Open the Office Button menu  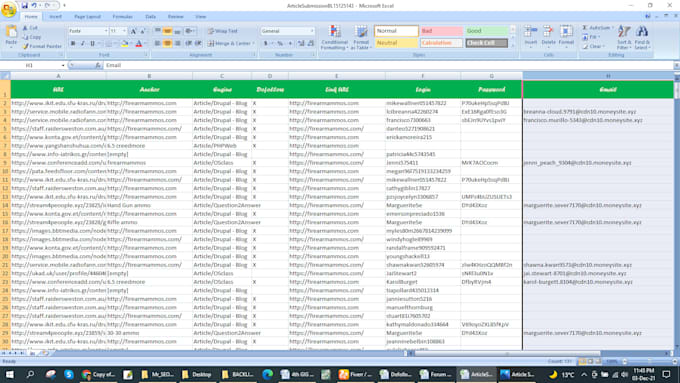click(8, 9)
